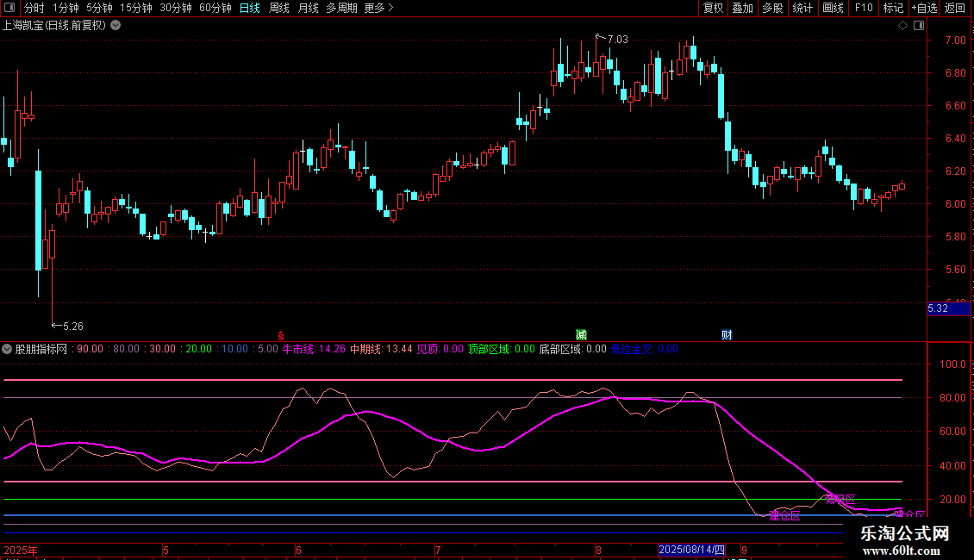
Task: Select the 60分钟 period tab
Action: click(215, 8)
